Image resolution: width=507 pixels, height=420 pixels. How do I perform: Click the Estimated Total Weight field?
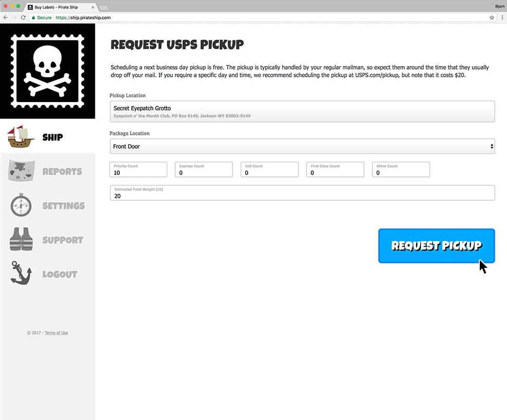click(x=302, y=193)
